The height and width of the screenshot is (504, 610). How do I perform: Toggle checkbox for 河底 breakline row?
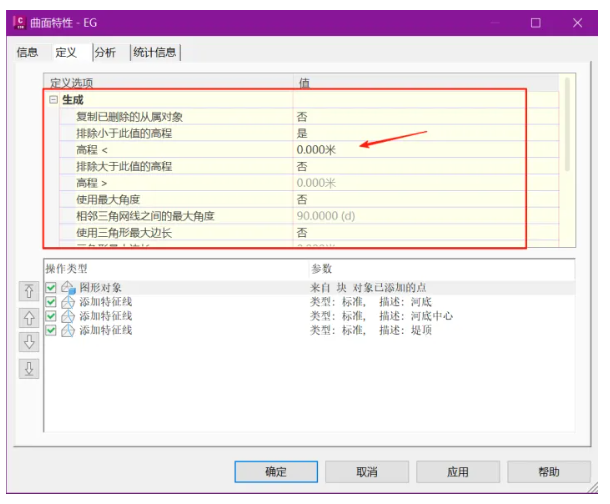[51, 302]
